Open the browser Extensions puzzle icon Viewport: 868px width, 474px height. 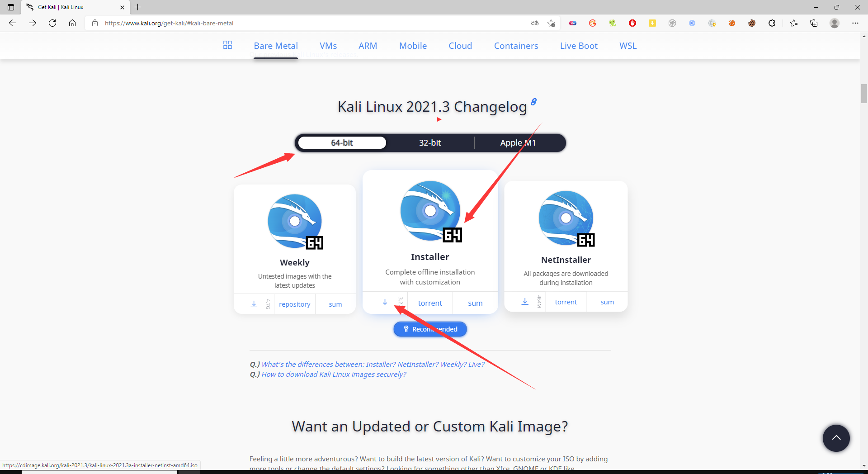(x=772, y=23)
